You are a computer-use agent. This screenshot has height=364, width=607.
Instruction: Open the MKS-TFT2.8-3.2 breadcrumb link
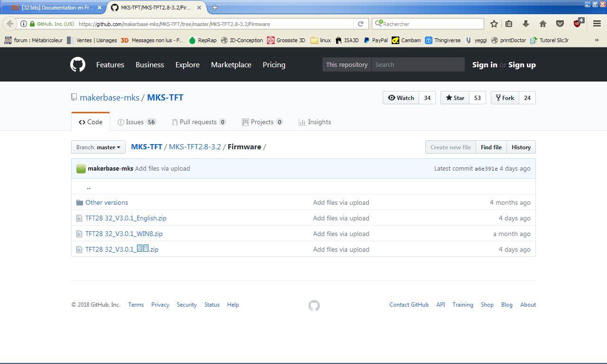pyautogui.click(x=195, y=146)
